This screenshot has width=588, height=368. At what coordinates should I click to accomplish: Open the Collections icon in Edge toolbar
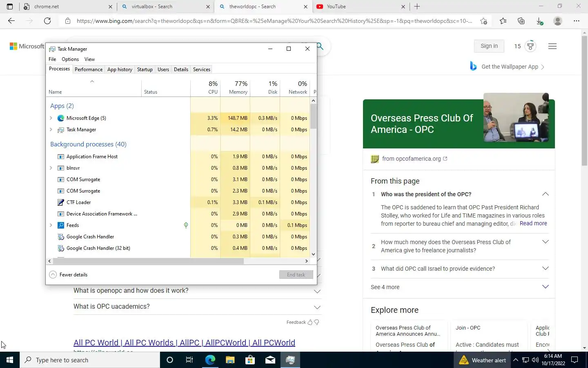pyautogui.click(x=521, y=21)
